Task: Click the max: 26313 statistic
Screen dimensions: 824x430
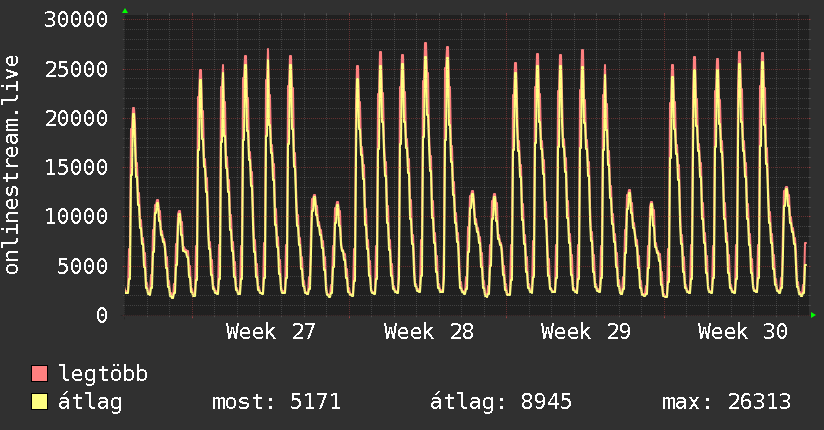Action: 726,402
